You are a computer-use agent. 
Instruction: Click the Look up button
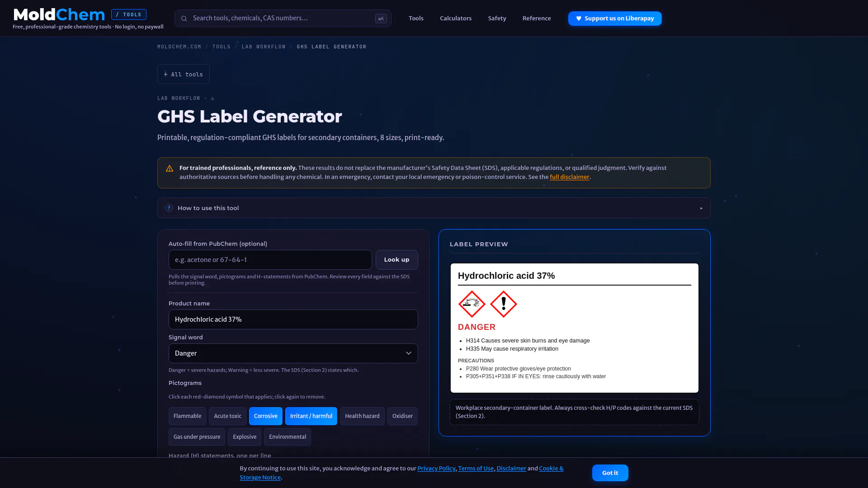(396, 260)
